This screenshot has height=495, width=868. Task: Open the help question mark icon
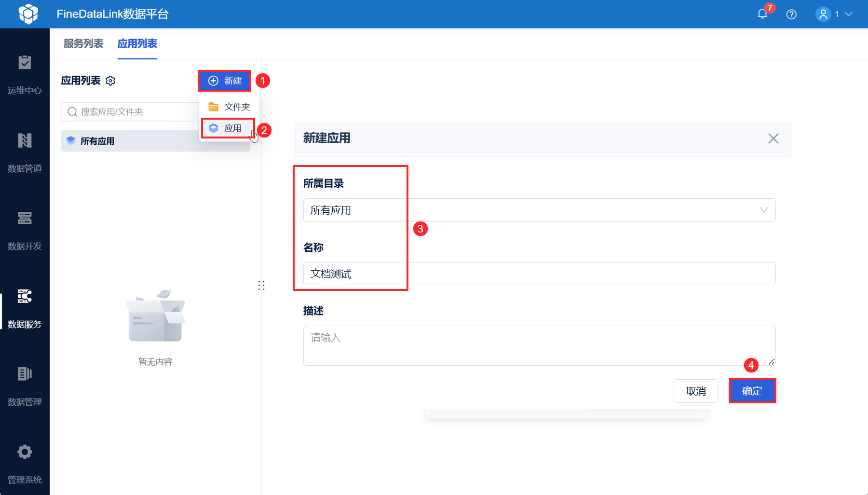[x=791, y=14]
